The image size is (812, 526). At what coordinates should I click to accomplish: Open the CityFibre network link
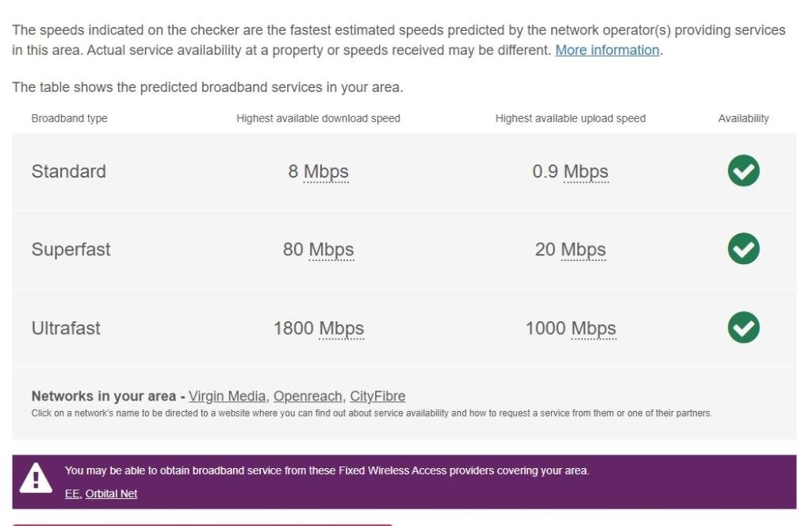377,396
